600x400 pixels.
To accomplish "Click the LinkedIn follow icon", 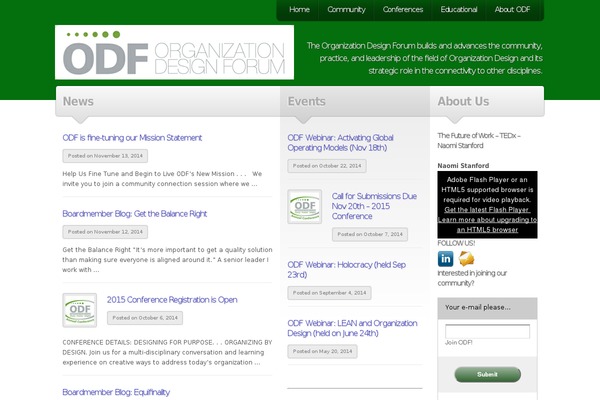I will (445, 259).
